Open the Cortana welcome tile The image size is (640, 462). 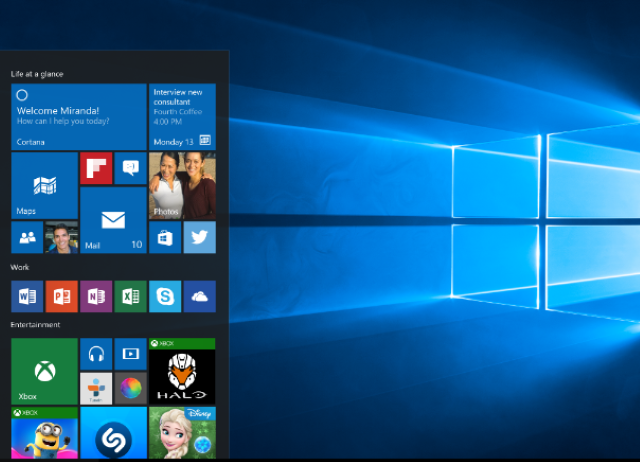point(79,117)
